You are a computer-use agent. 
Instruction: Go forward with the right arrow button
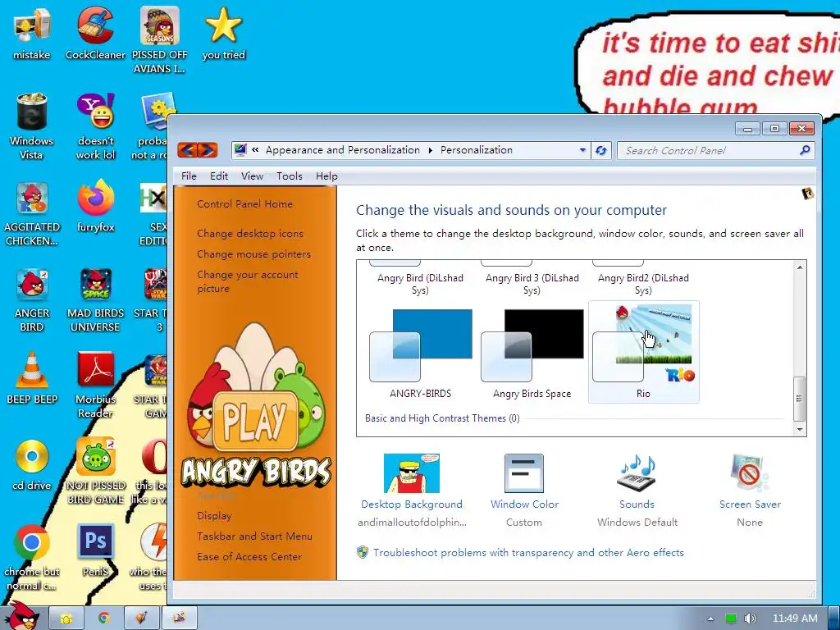click(x=208, y=150)
